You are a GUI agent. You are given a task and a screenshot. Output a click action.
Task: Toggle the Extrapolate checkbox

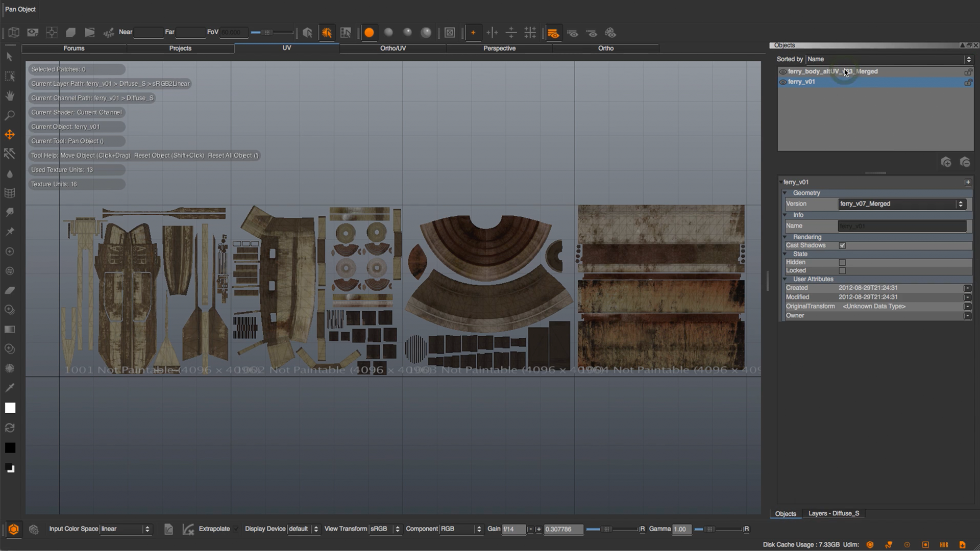235,529
